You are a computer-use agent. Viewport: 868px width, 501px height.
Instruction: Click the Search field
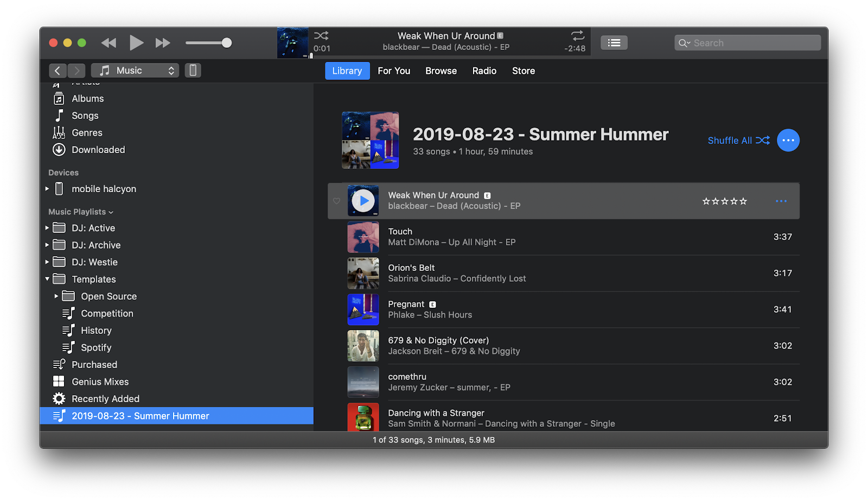click(x=748, y=43)
